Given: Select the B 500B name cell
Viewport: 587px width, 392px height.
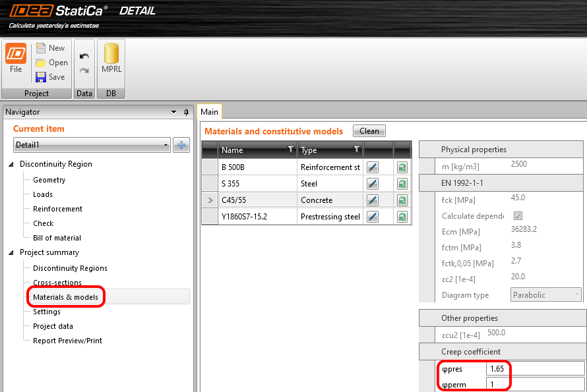Looking at the screenshot, I should coord(257,167).
